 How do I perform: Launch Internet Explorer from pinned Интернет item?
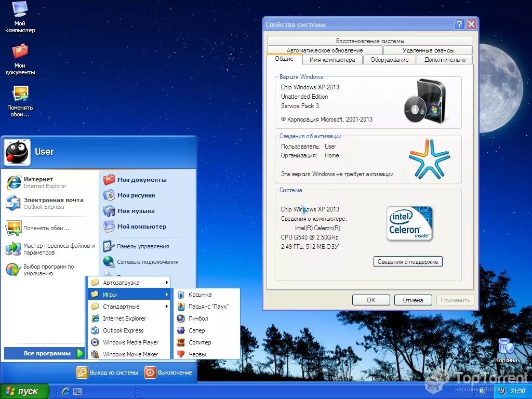point(49,182)
